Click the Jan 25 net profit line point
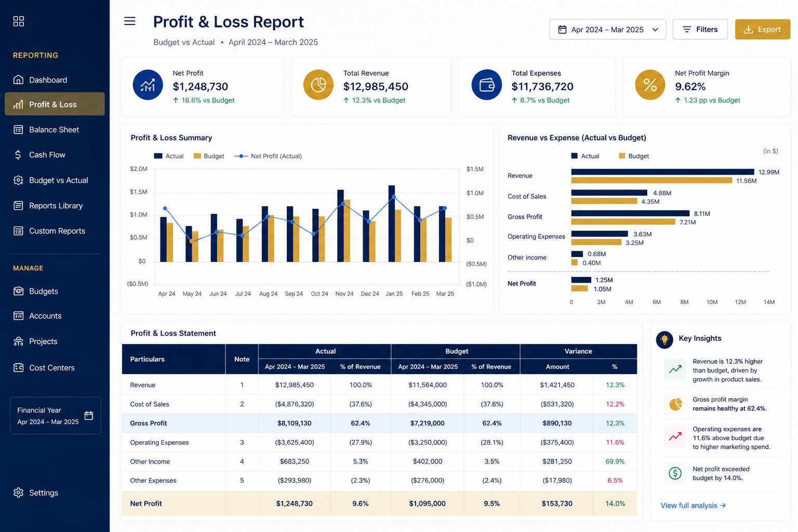Screen dimensions: 798x532 pos(394,197)
